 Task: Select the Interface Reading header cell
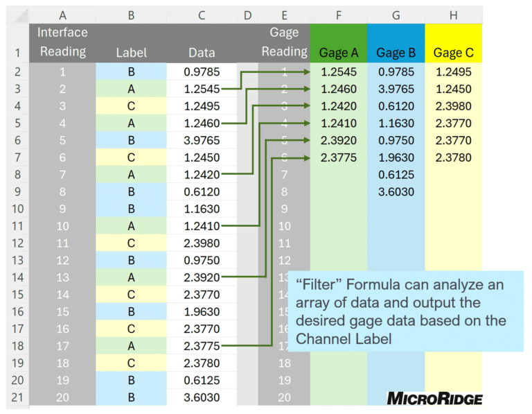coord(62,43)
